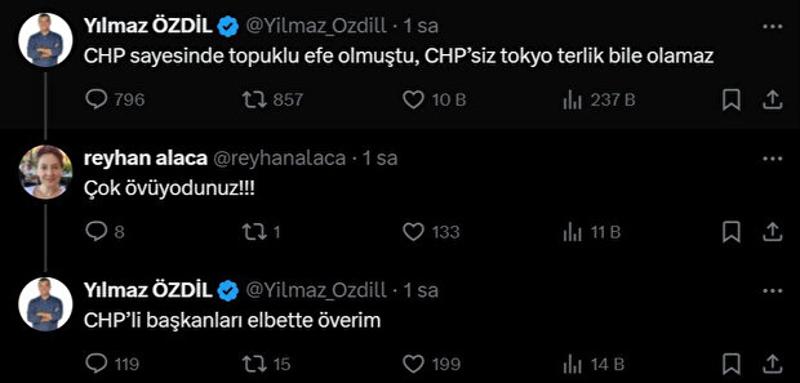
Task: Bookmark the first Yılmaz ÖZDİL tweet
Action: pyautogui.click(x=731, y=100)
